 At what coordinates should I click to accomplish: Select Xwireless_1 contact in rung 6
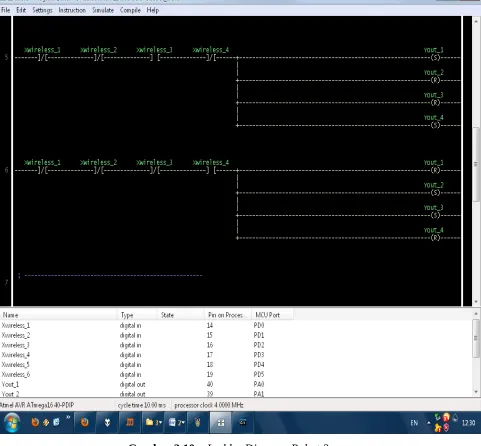click(42, 170)
